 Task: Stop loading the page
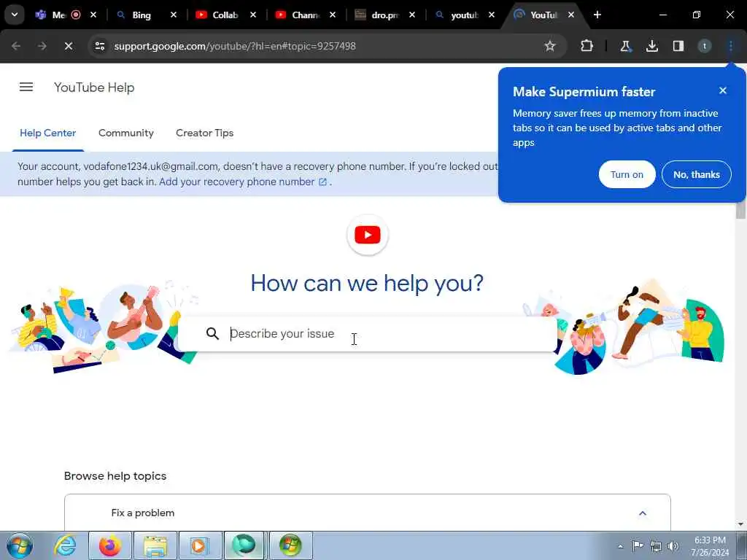click(x=69, y=46)
